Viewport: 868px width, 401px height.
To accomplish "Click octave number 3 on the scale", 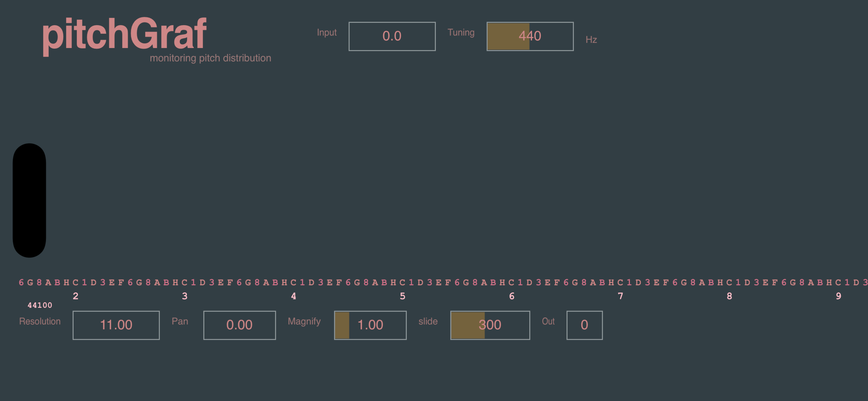I will 185,296.
